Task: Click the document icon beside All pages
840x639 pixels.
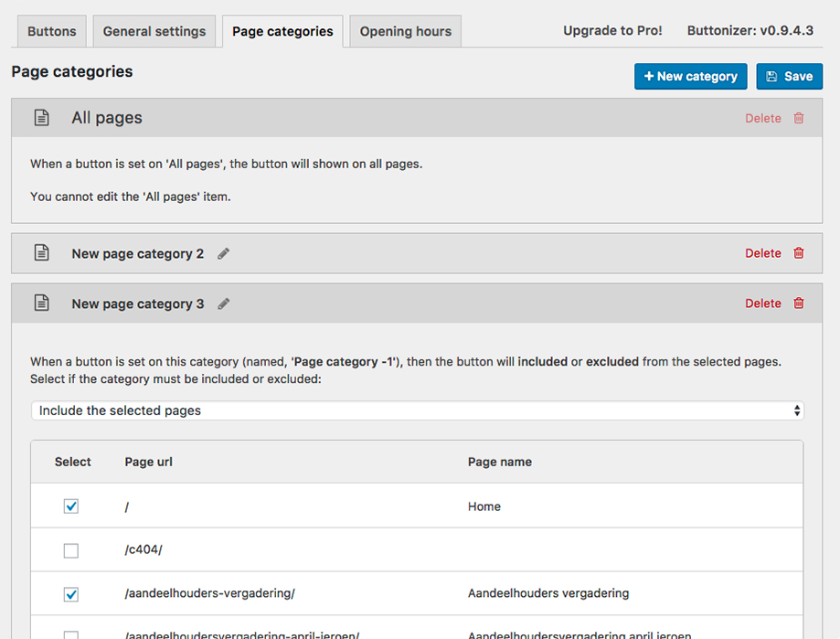Action: pyautogui.click(x=41, y=118)
